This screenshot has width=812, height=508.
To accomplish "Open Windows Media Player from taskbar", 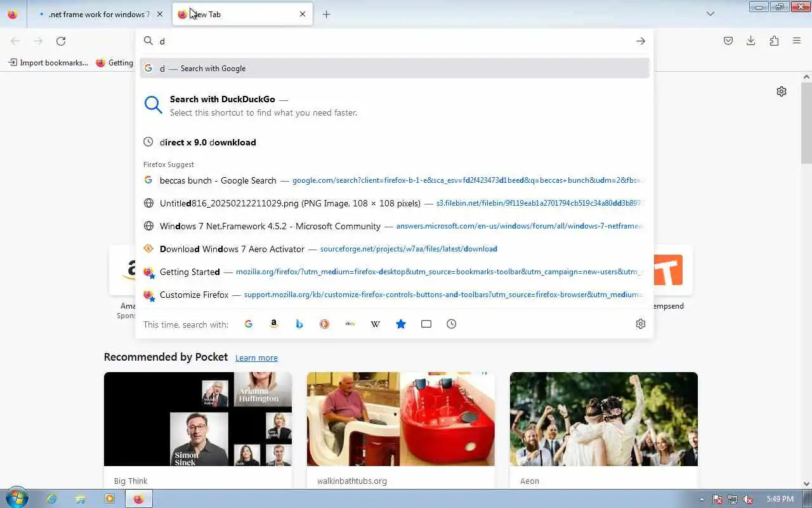I will click(x=110, y=499).
